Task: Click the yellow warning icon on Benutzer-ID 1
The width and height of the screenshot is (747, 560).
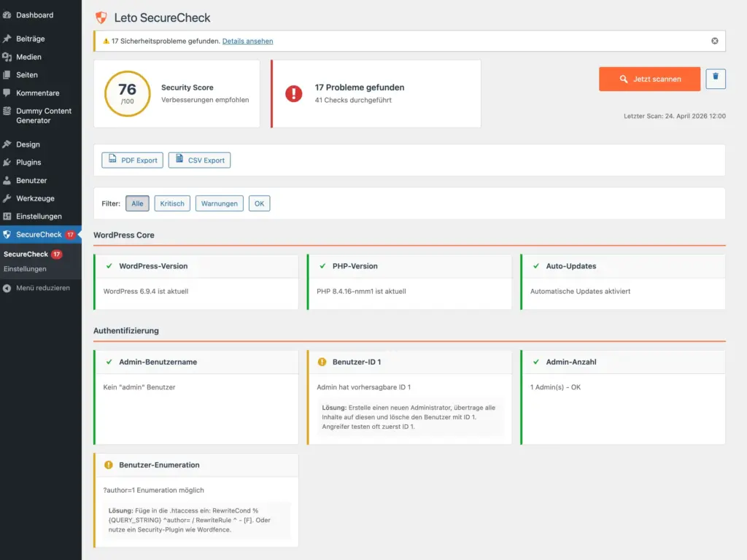Action: 322,362
